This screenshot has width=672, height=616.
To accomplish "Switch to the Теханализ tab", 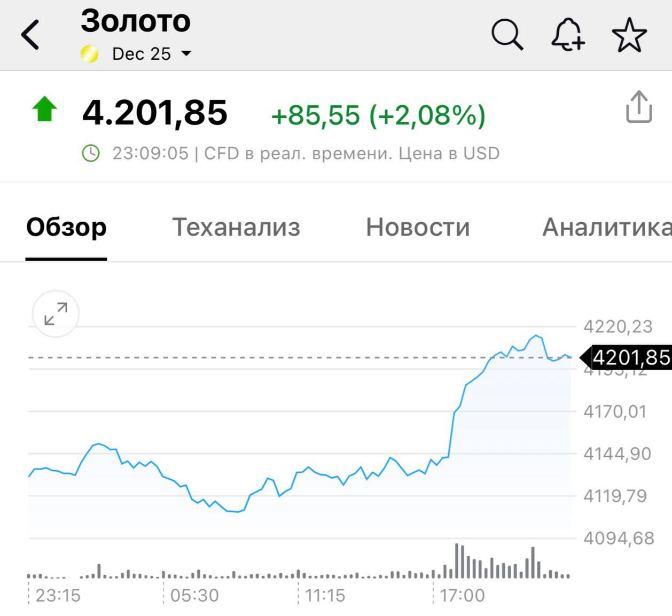I will pos(236,228).
